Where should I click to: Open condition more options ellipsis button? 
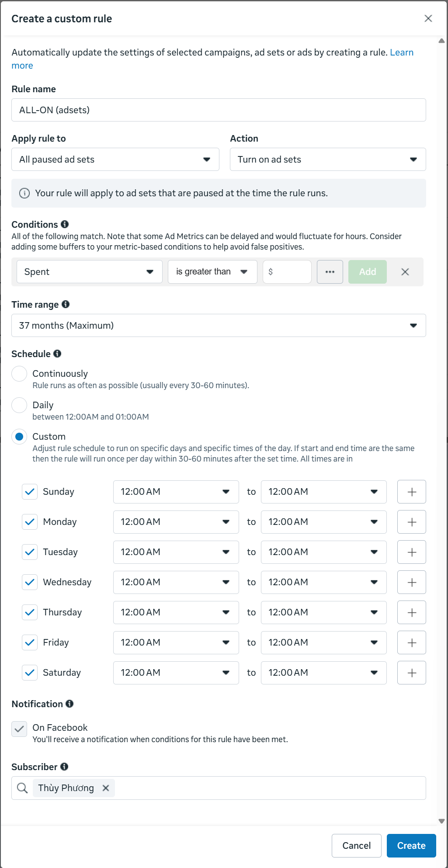[x=330, y=272]
